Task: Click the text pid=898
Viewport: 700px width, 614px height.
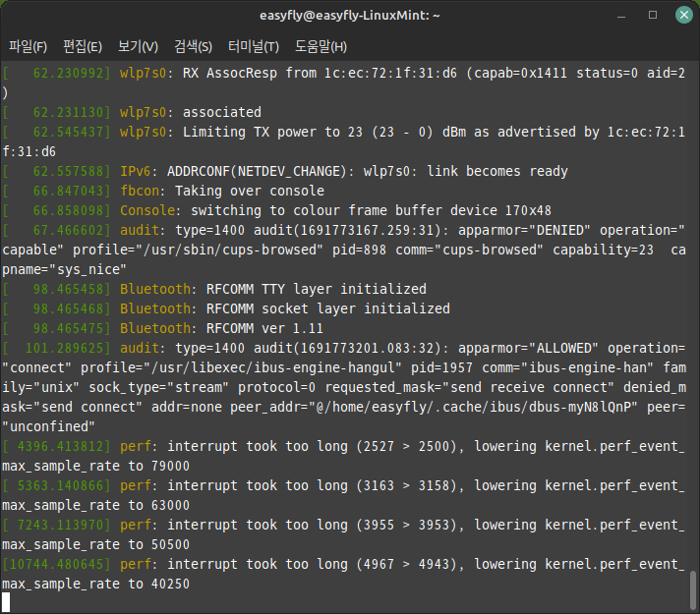Action: pos(359,250)
